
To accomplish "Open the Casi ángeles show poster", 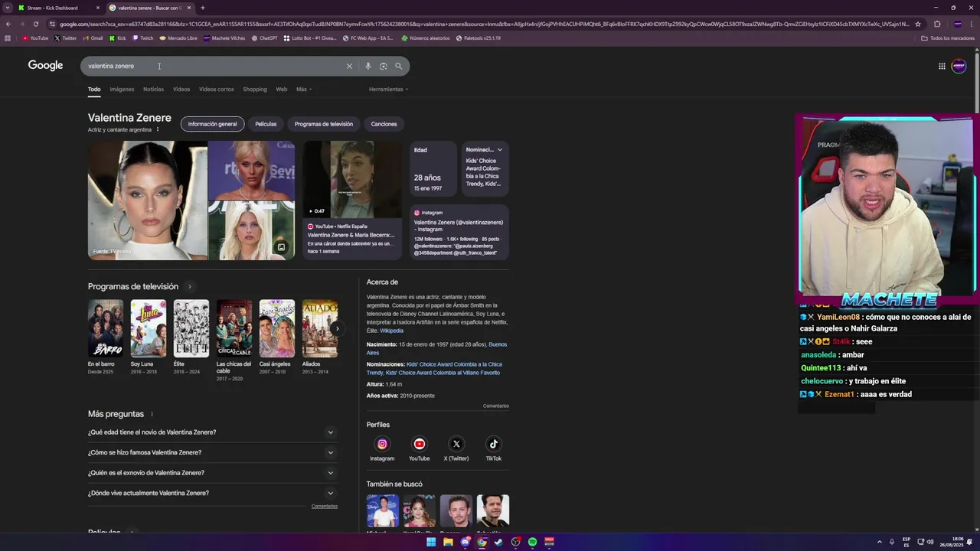I will click(x=276, y=328).
